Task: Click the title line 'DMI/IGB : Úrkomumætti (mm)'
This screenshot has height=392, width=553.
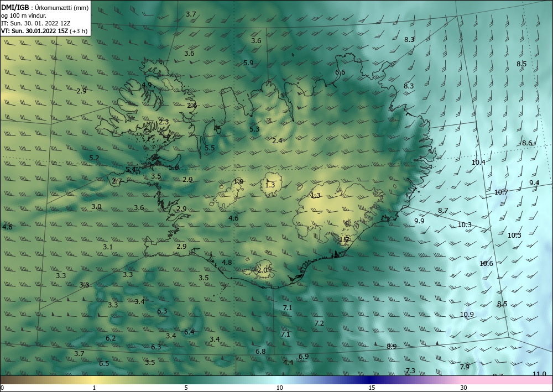Action: pos(45,8)
